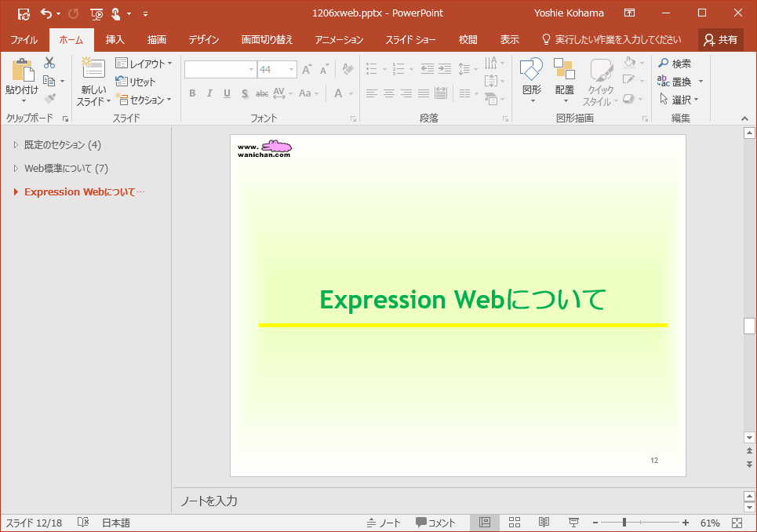
Task: Click the Save icon in quick access toolbar
Action: point(24,13)
